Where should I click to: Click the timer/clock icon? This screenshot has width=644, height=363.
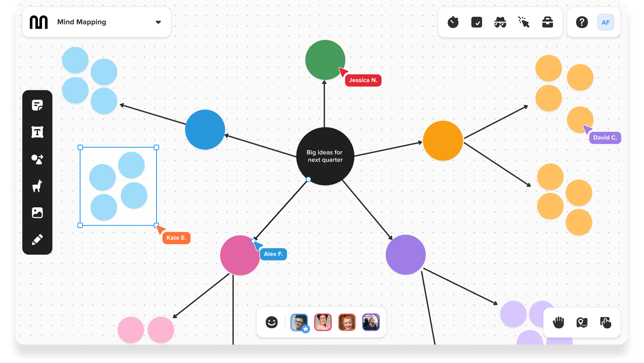coord(453,22)
